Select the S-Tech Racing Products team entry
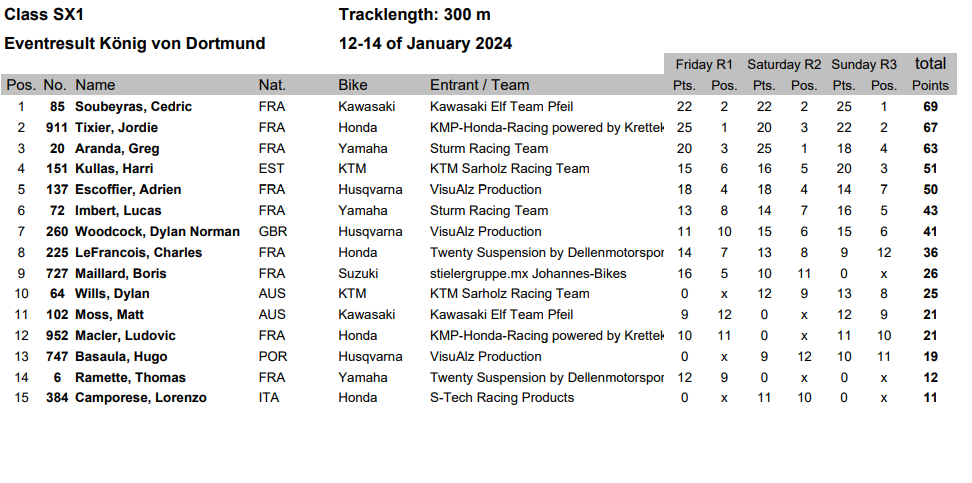972x483 pixels. pos(501,398)
